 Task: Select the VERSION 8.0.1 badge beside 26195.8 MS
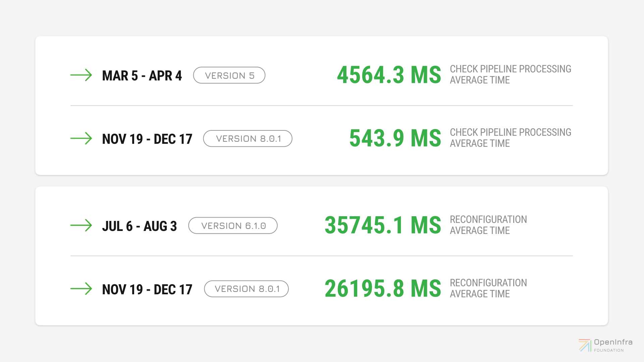pyautogui.click(x=247, y=289)
